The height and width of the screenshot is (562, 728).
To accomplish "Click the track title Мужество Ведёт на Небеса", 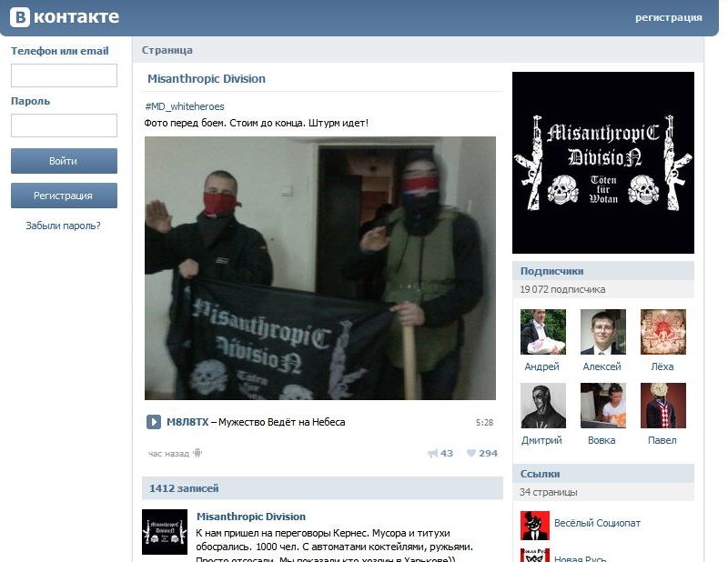I will pyautogui.click(x=282, y=422).
